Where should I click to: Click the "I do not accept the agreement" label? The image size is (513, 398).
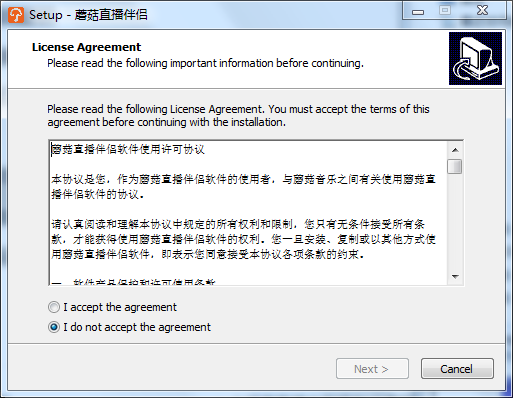[137, 327]
